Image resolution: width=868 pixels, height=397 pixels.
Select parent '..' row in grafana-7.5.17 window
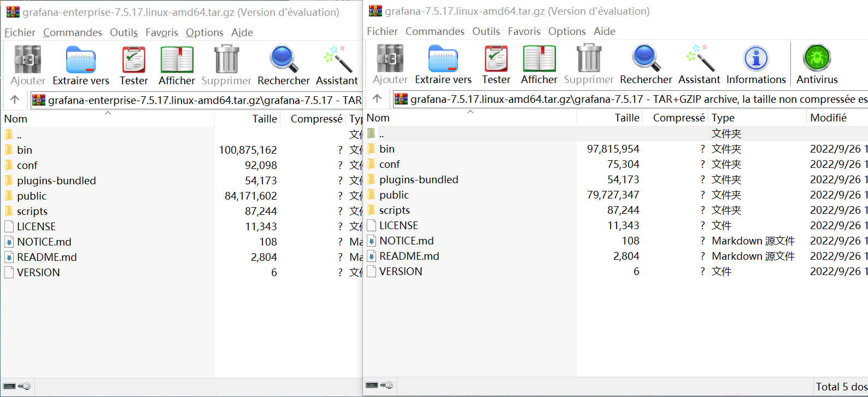(616, 133)
